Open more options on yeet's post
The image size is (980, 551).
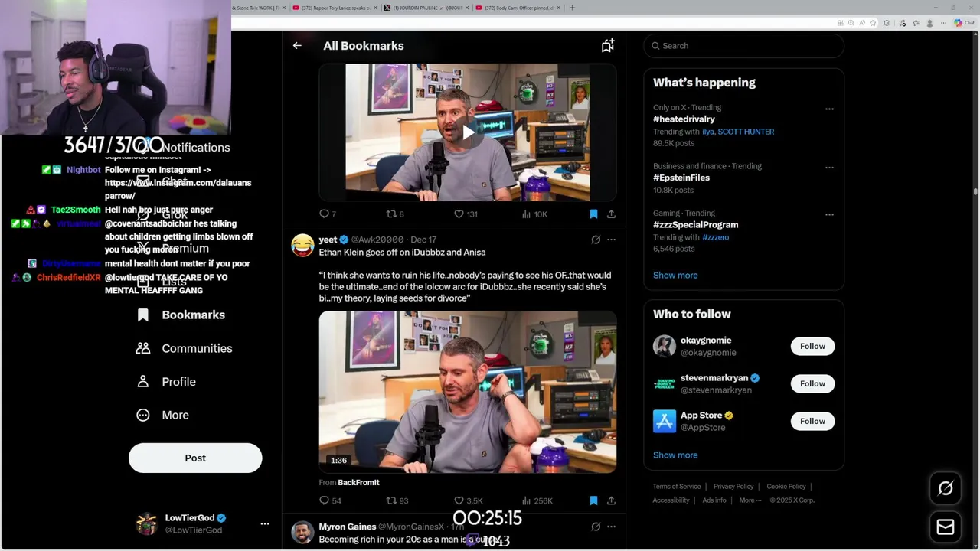[611, 240]
